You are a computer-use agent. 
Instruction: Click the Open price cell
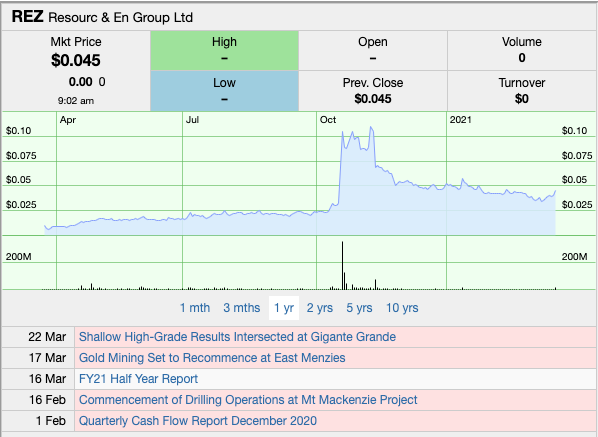click(x=373, y=51)
